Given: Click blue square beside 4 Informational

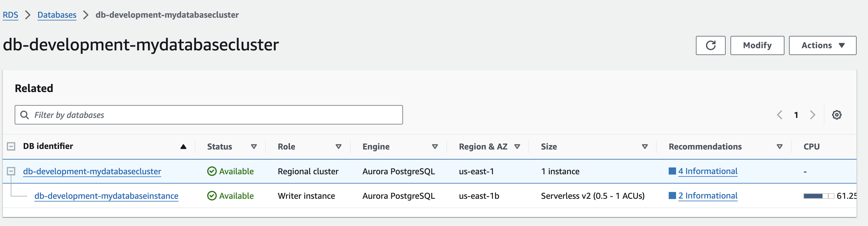Looking at the screenshot, I should click(672, 171).
